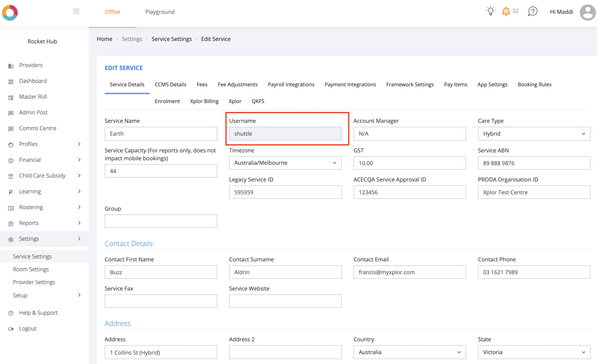Viewport: 597px width, 364px height.
Task: Open the user avatar profile icon
Action: 588,12
